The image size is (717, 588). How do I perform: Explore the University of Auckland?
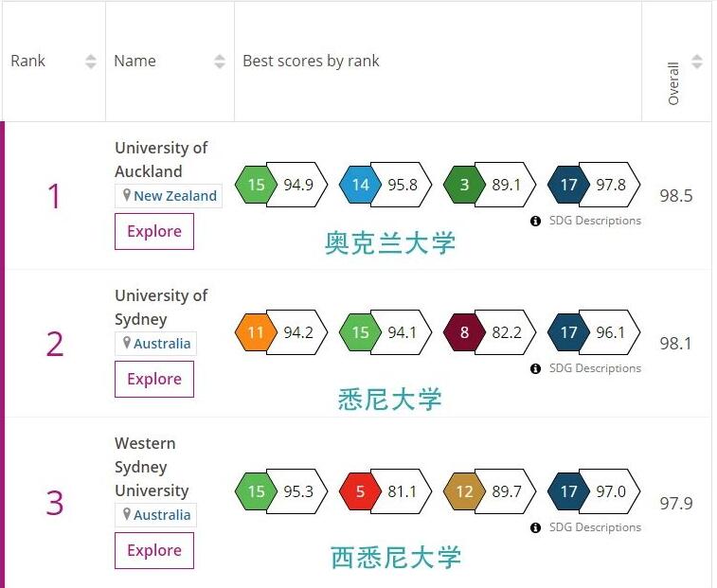pyautogui.click(x=154, y=231)
